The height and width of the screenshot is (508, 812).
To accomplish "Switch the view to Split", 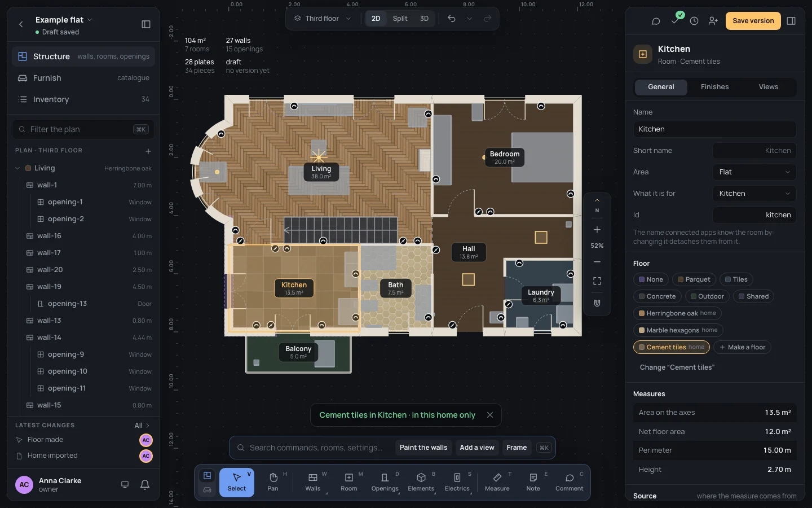I will point(400,19).
